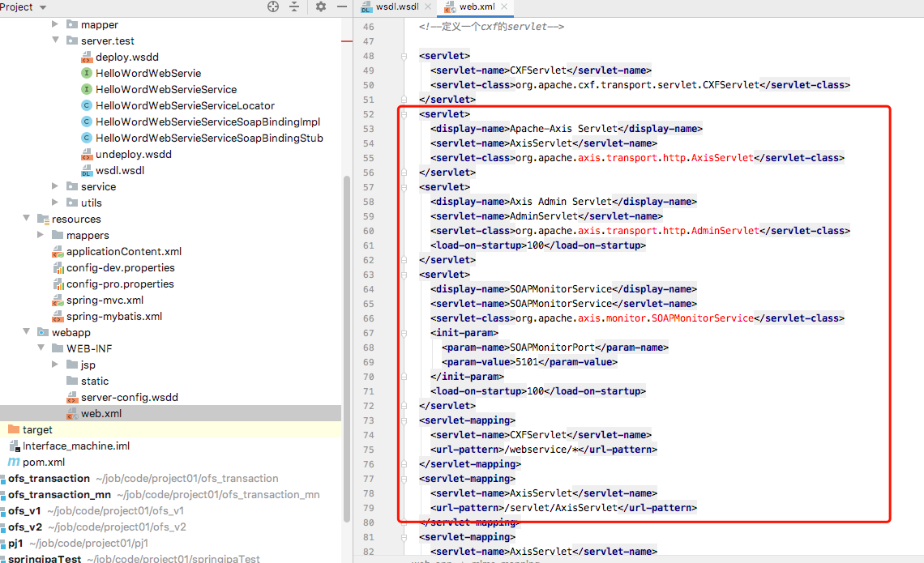Expand the mappers folder
Viewport: 924px width, 563px height.
coord(40,234)
